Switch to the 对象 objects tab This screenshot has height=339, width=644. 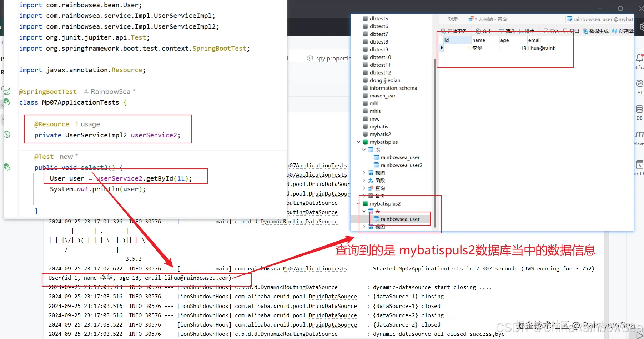pyautogui.click(x=453, y=19)
